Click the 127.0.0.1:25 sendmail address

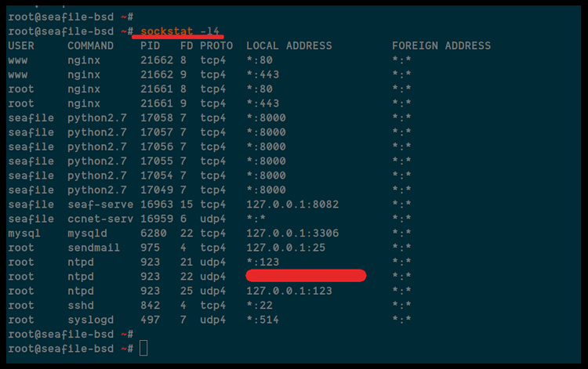282,248
